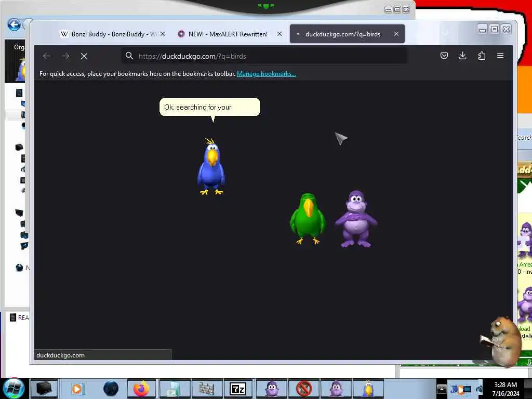This screenshot has width=532, height=399.
Task: Click the blue Peedy parrot character
Action: [211, 166]
